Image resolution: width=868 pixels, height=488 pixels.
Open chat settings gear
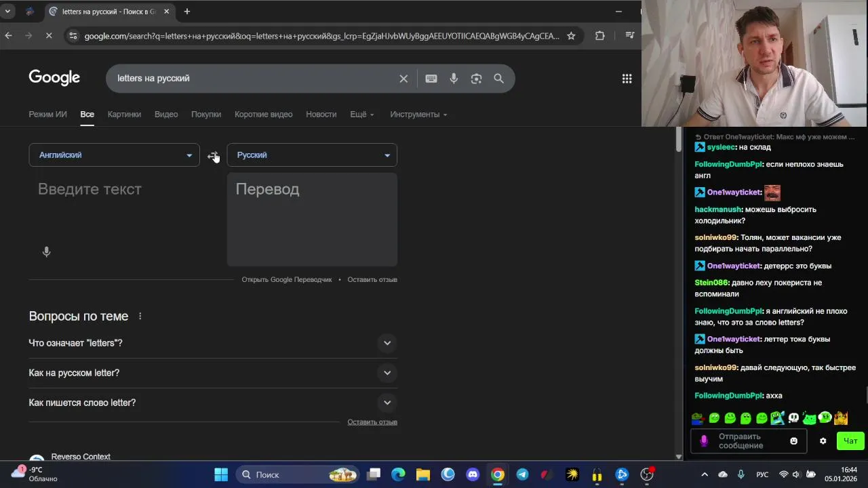coord(823,441)
